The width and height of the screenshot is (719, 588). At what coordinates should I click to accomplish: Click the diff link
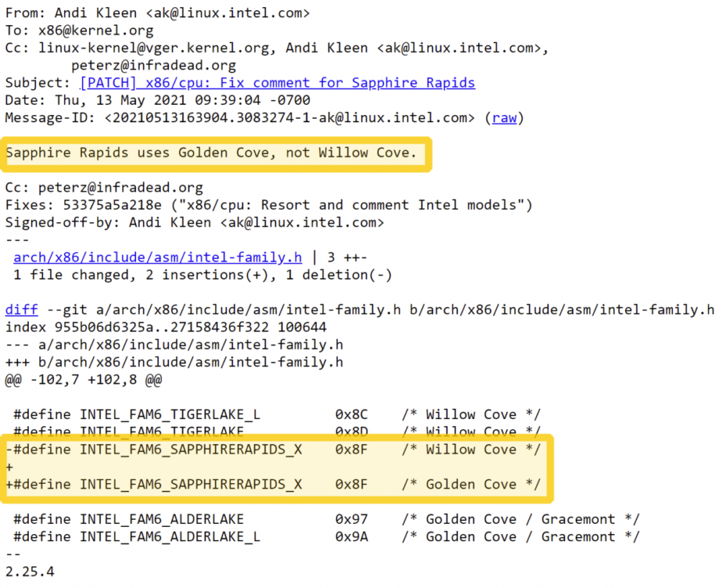pos(22,310)
